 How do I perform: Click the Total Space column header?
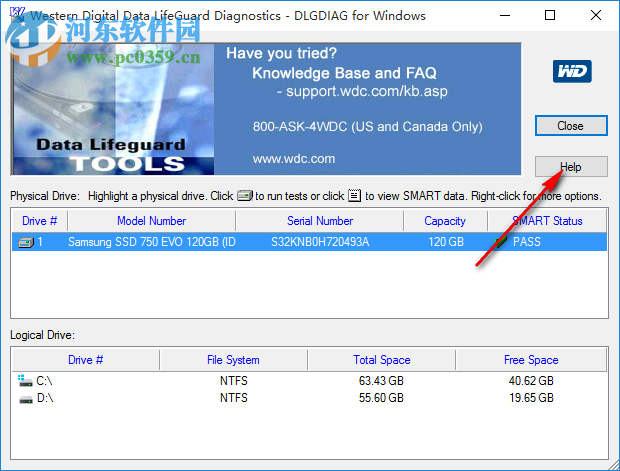[x=382, y=360]
